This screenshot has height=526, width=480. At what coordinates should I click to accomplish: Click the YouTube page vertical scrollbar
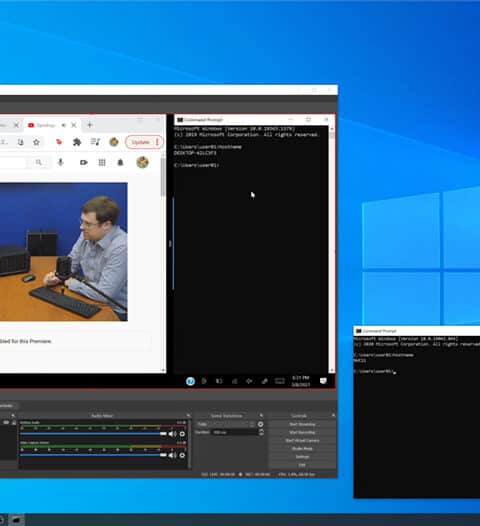coord(163,263)
